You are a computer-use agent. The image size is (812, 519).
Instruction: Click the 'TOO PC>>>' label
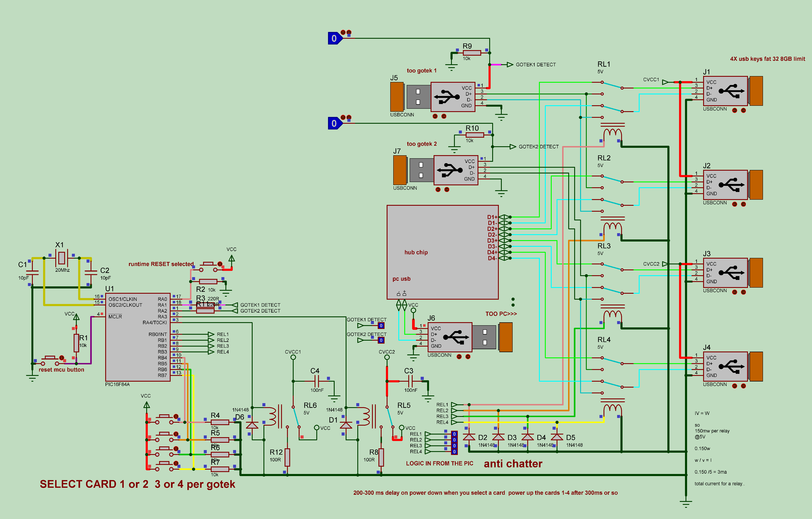coord(501,314)
